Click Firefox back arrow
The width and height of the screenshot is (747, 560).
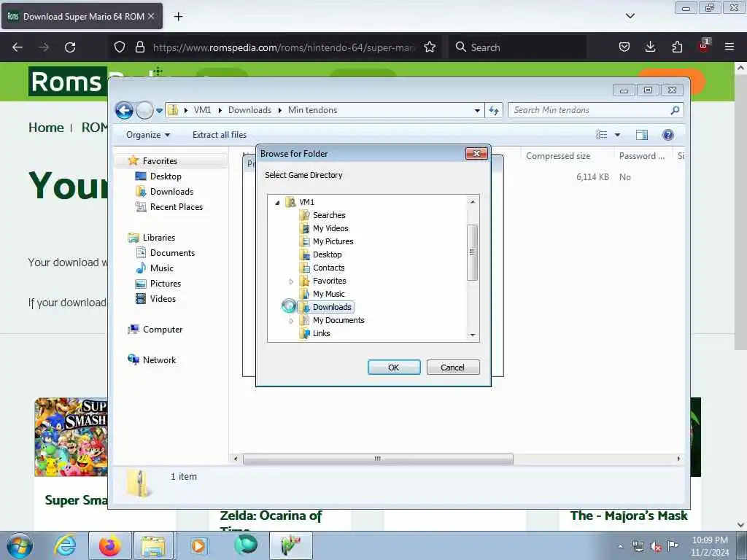pos(18,47)
